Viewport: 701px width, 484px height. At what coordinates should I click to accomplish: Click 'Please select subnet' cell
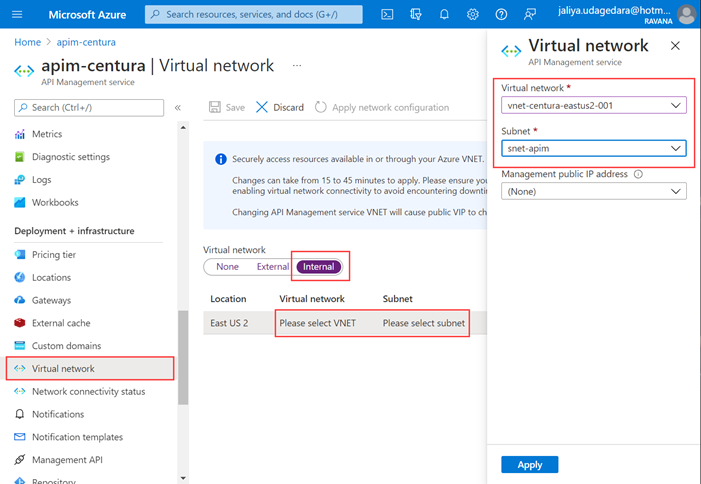tap(423, 323)
